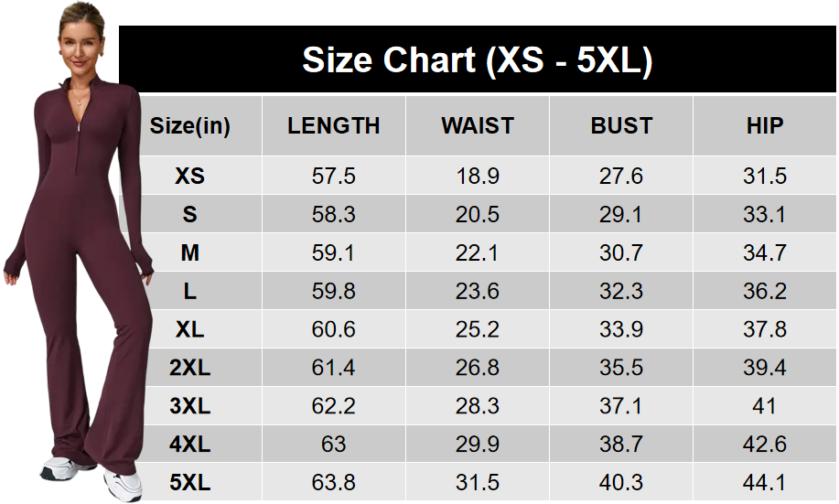Select the XL size row label

pos(190,330)
